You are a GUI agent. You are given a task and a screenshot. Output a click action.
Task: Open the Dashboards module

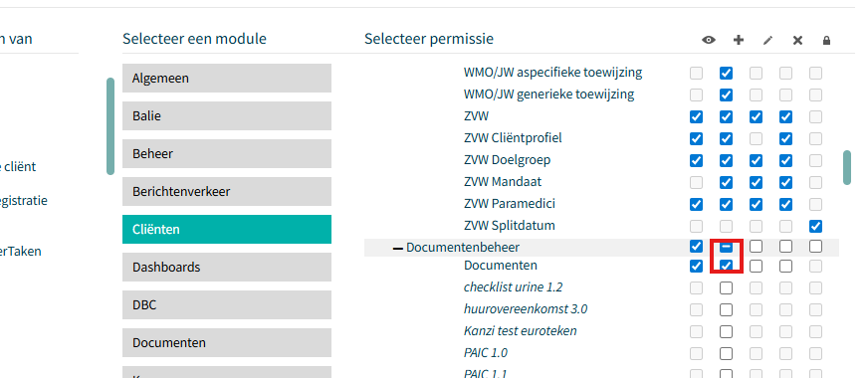[x=227, y=267]
